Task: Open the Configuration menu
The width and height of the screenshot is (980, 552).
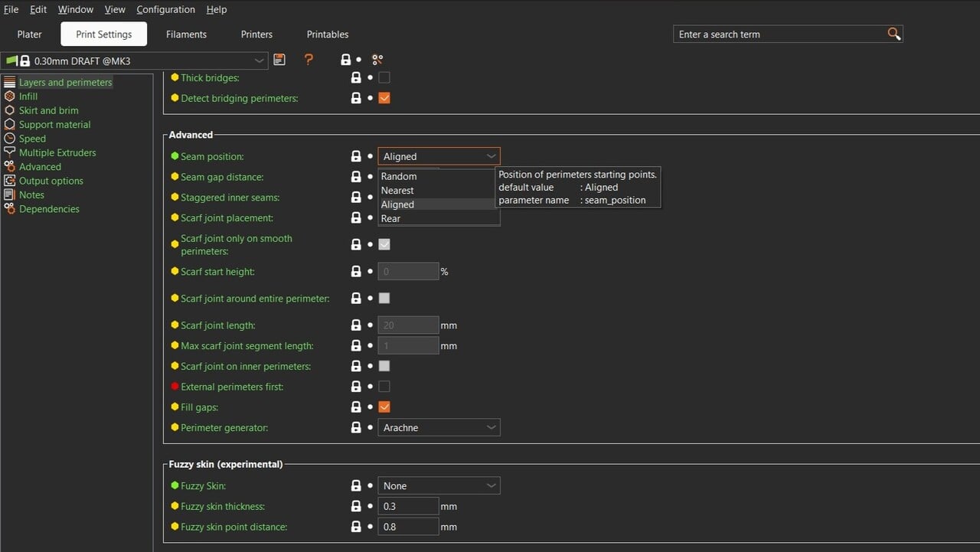Action: click(x=165, y=9)
